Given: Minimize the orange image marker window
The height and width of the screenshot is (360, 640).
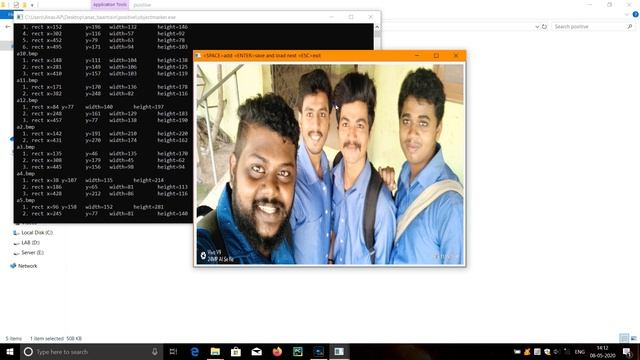Looking at the screenshot, I should (417, 56).
